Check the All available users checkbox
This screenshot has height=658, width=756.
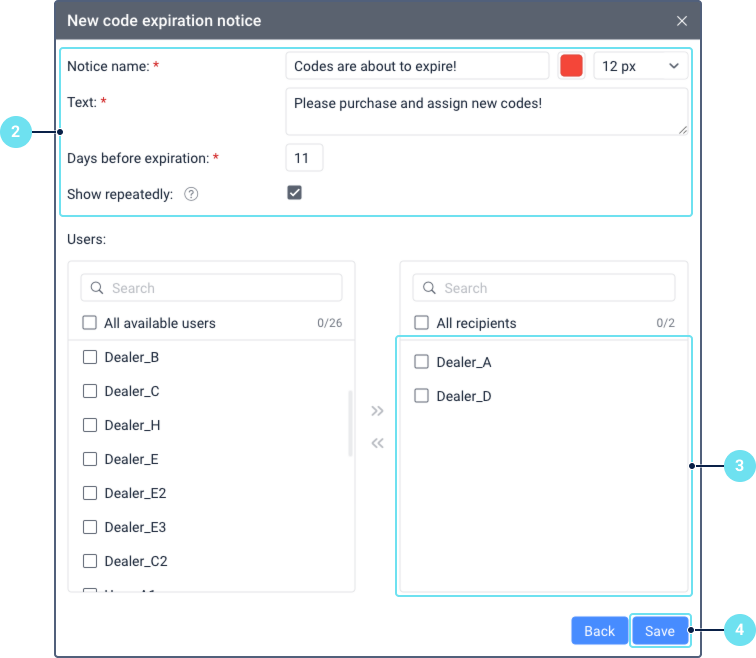(90, 323)
